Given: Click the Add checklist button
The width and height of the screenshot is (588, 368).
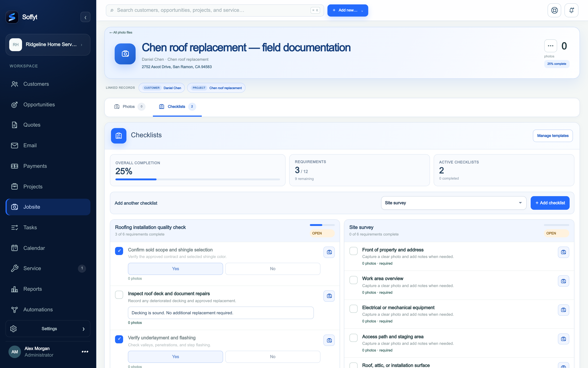Looking at the screenshot, I should coord(550,203).
